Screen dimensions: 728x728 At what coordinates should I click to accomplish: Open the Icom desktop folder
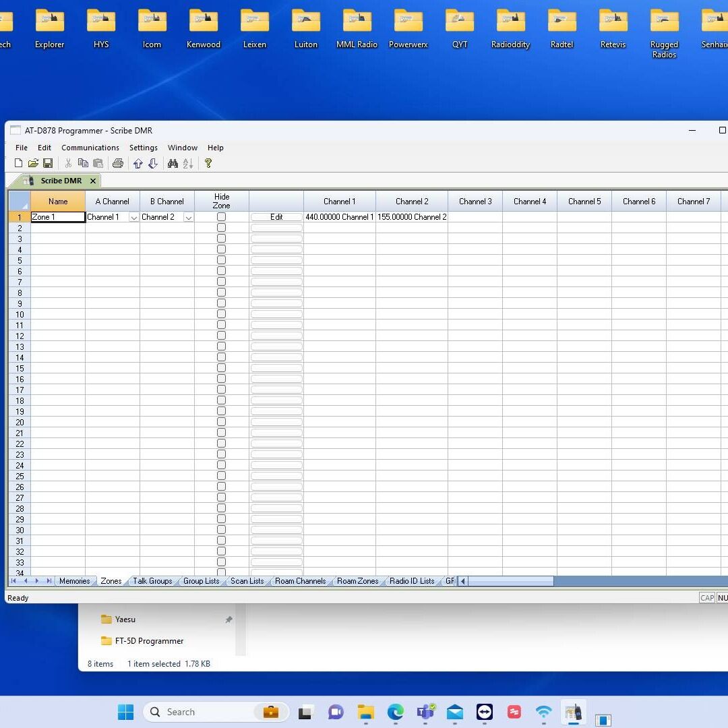coord(152,29)
